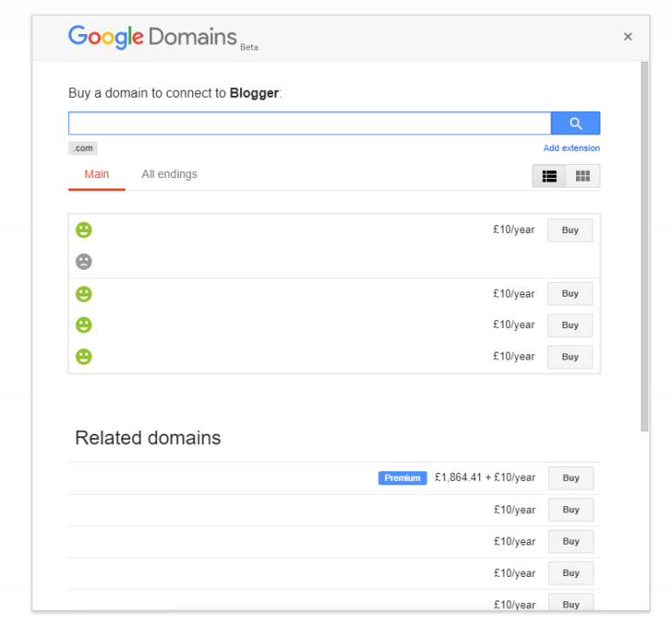
Task: Switch to list view layout
Action: pos(549,176)
